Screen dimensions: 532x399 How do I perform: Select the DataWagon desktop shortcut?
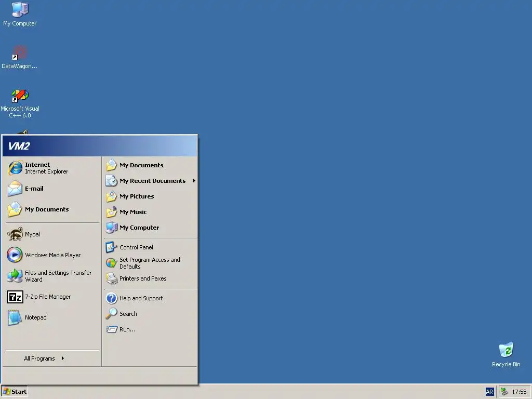pyautogui.click(x=20, y=57)
